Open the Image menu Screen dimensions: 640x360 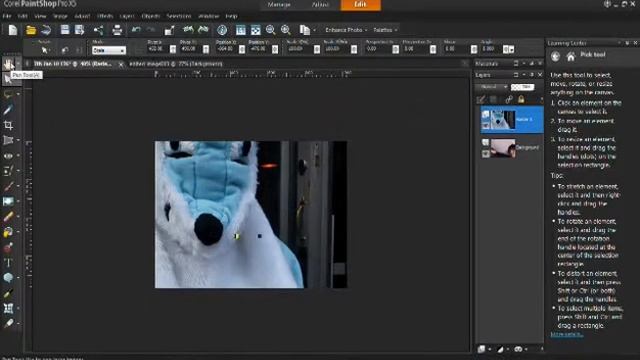(60, 16)
